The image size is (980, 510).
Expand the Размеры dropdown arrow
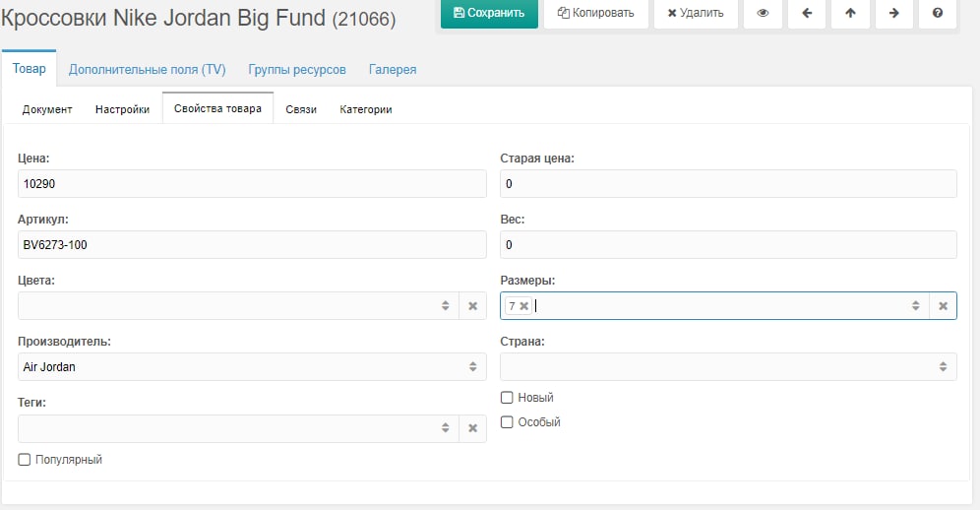click(x=916, y=306)
